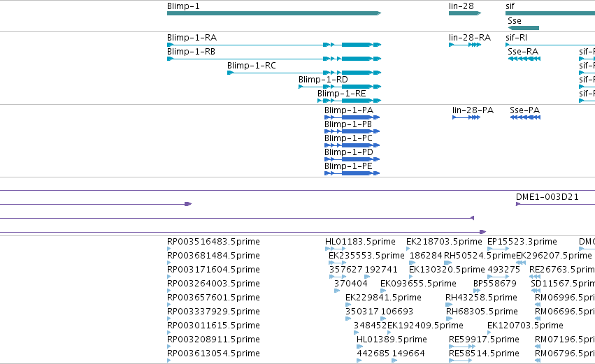
Task: Select the Blimp-1-PD protein feature
Action: [352, 159]
